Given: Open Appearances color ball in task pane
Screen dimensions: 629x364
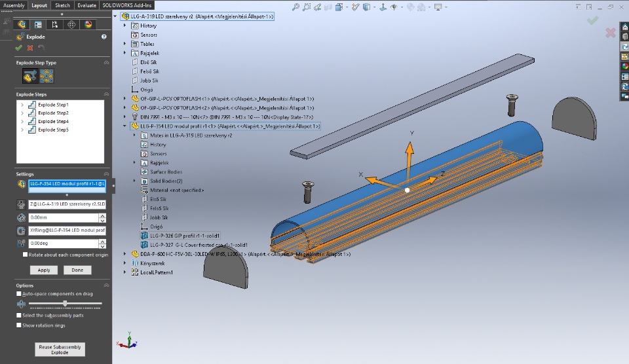Looking at the screenshot, I should (x=624, y=67).
